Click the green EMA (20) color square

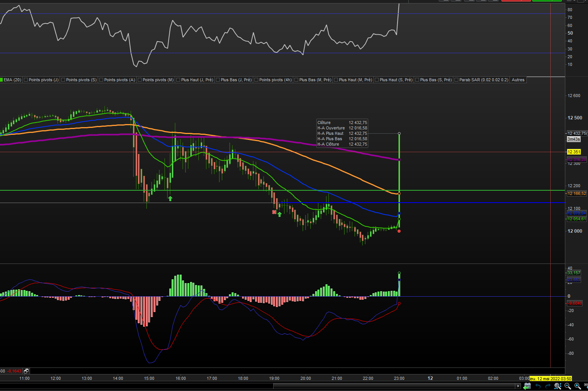point(1,80)
